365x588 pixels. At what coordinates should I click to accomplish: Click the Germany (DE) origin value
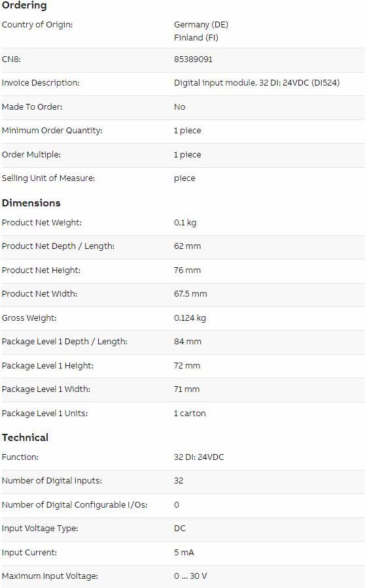(x=201, y=25)
